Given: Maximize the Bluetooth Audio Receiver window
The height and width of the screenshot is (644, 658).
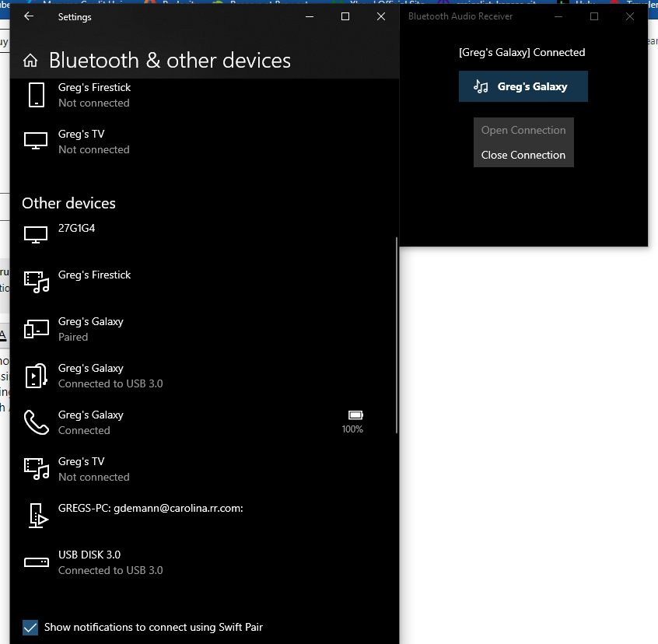Looking at the screenshot, I should coord(593,16).
